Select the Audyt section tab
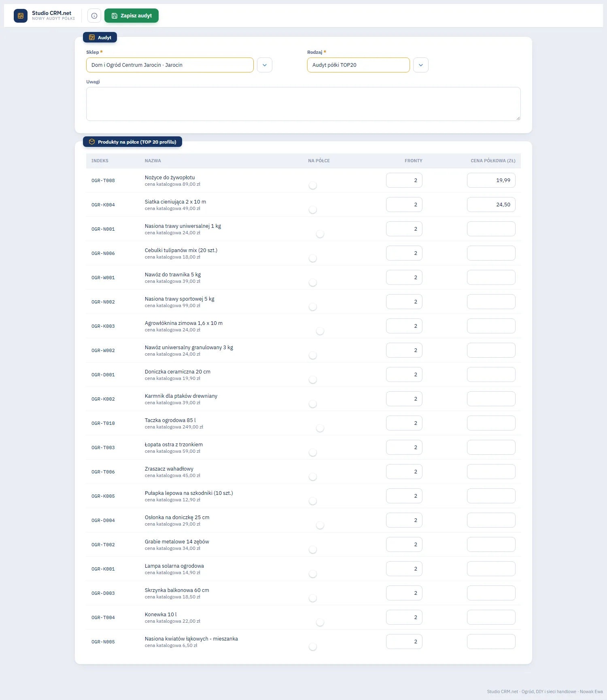This screenshot has height=700, width=607. tap(100, 37)
